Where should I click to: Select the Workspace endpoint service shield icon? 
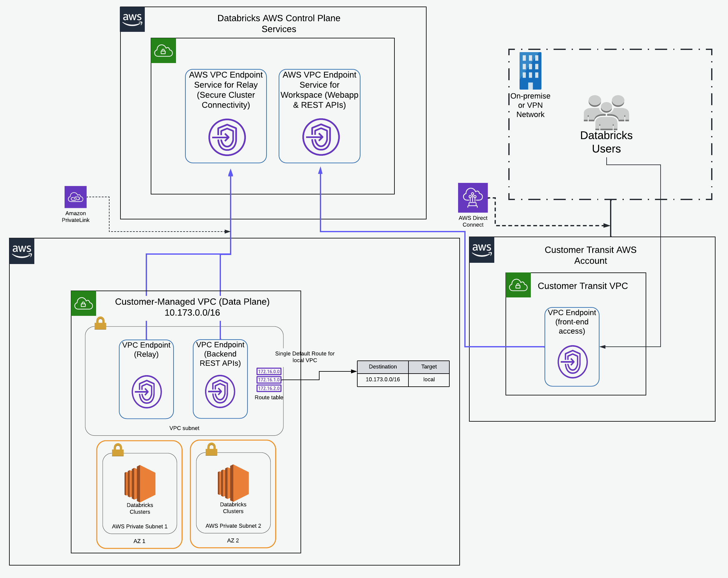(x=321, y=137)
